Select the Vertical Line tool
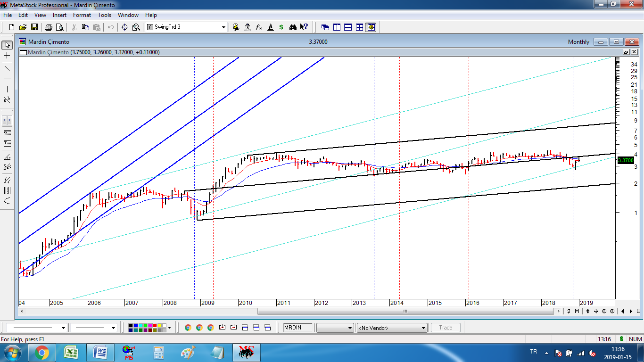 [7, 89]
